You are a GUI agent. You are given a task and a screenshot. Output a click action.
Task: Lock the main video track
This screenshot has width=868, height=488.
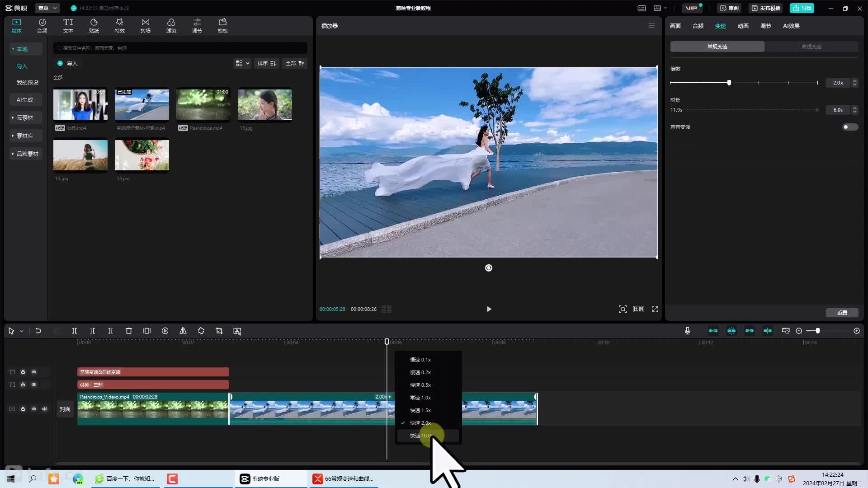coord(23,409)
